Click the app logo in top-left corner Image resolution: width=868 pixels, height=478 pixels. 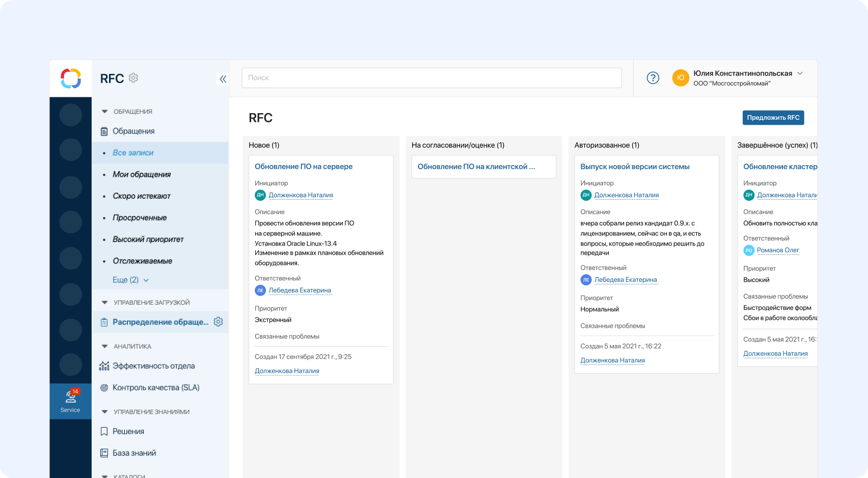coord(71,78)
